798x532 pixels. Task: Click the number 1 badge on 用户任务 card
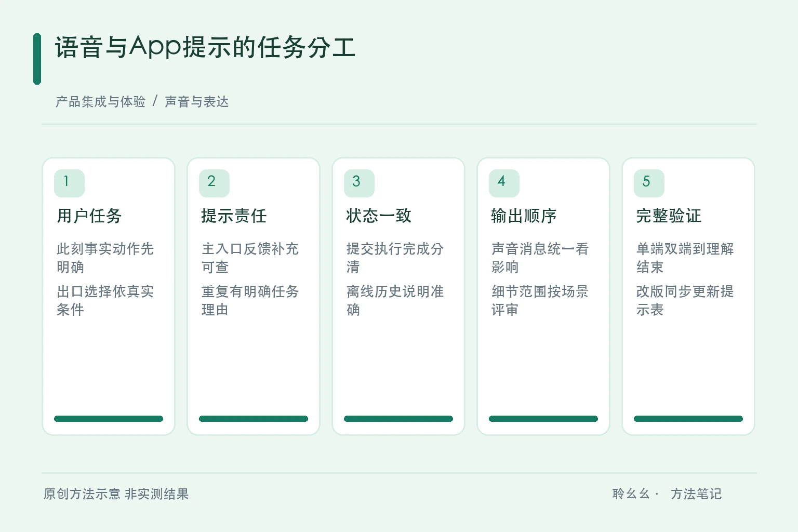(x=69, y=183)
